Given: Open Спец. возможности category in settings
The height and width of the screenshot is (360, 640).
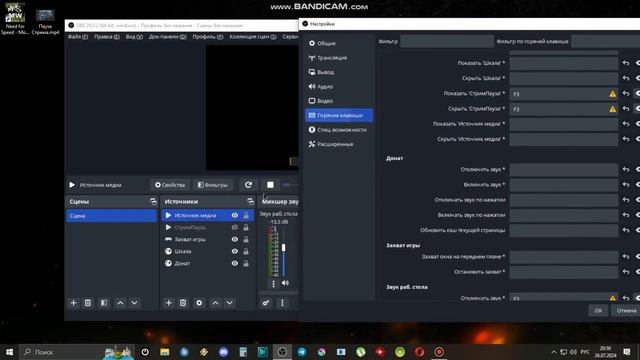Looking at the screenshot, I should tap(339, 130).
